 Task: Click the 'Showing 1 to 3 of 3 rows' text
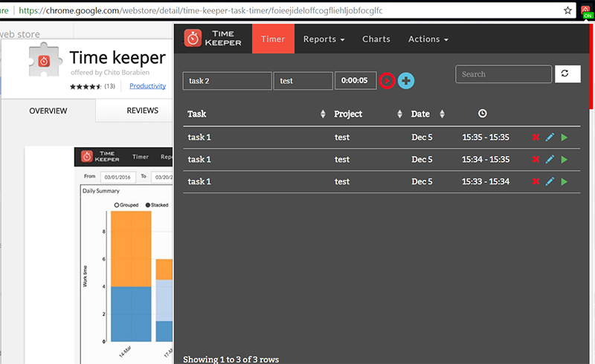point(231,359)
